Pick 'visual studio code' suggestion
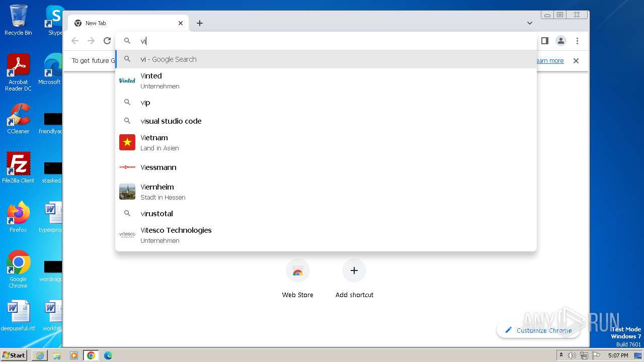Image resolution: width=644 pixels, height=362 pixels. [x=326, y=121]
